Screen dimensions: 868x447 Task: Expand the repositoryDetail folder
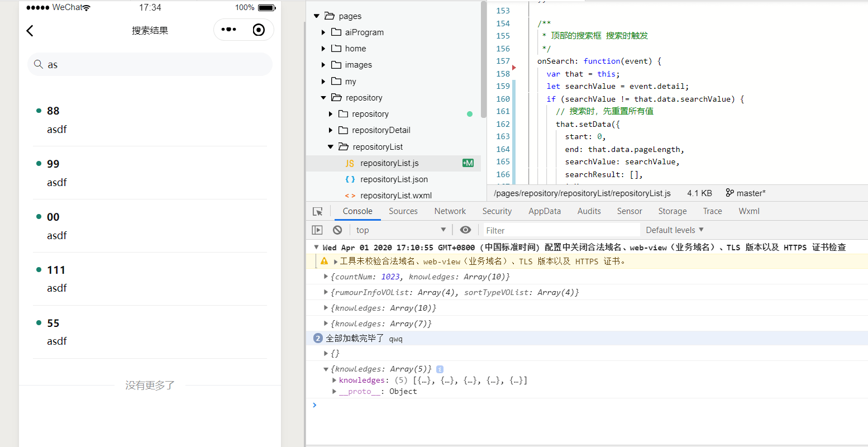[x=331, y=130]
